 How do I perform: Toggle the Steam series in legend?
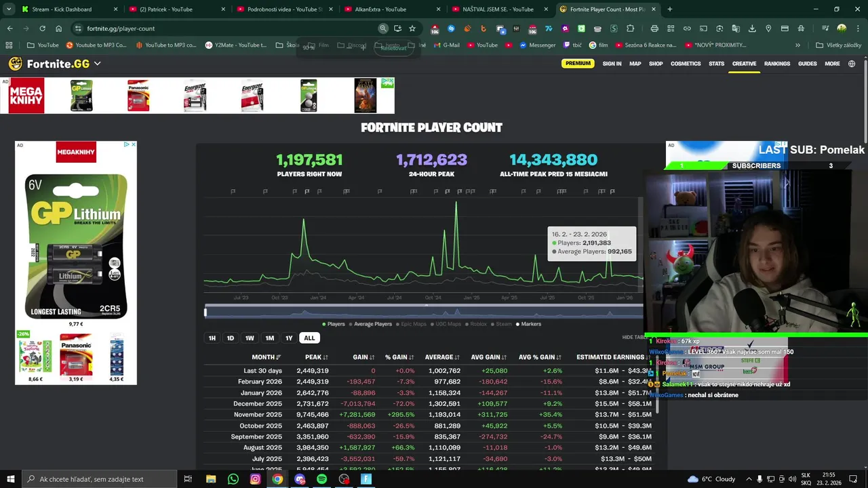tap(501, 324)
